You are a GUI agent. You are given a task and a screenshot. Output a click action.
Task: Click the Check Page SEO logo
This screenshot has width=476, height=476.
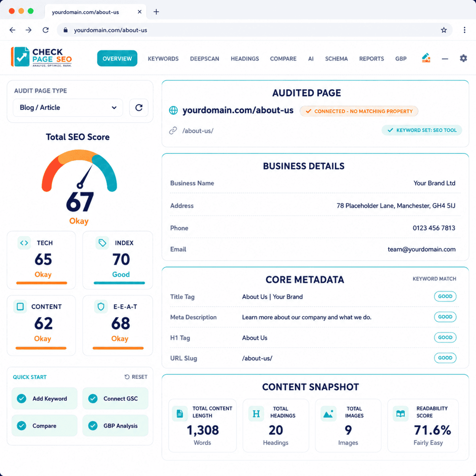tap(42, 57)
